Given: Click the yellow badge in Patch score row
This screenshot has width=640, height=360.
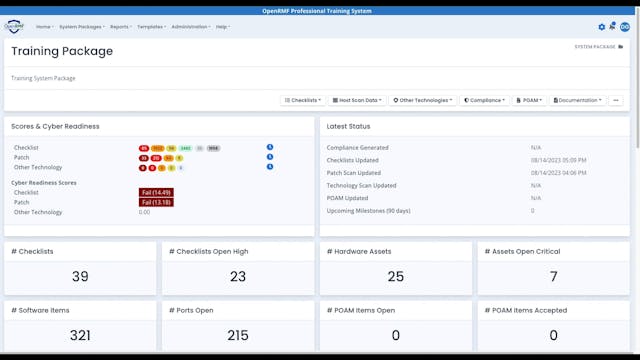Looking at the screenshot, I should coord(179,158).
